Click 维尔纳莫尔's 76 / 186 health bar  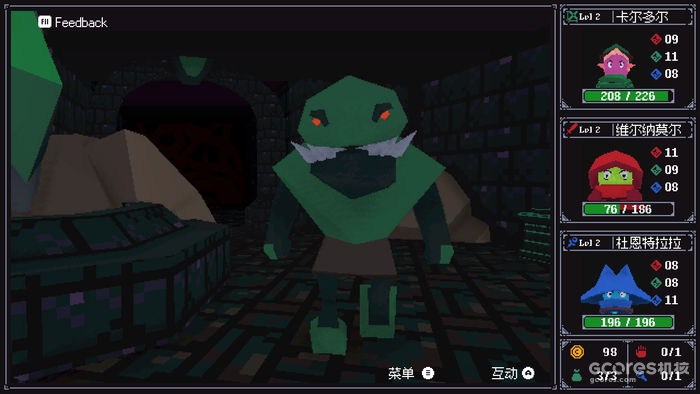pyautogui.click(x=628, y=209)
